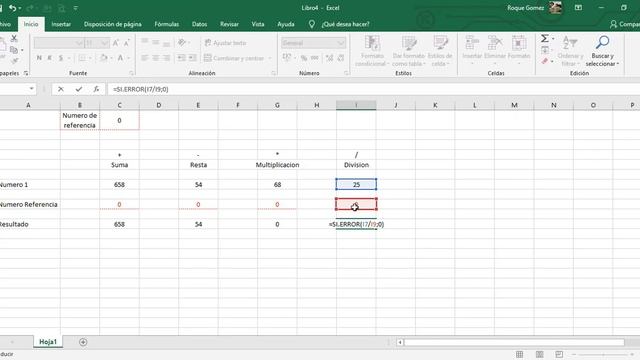Toggle Ajustar texto
Image resolution: width=640 pixels, height=360 pixels.
225,43
